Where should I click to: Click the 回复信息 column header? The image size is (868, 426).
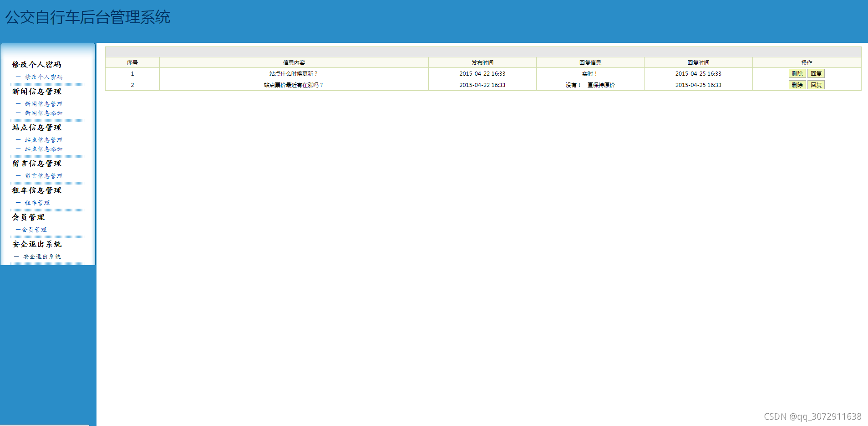coord(590,62)
